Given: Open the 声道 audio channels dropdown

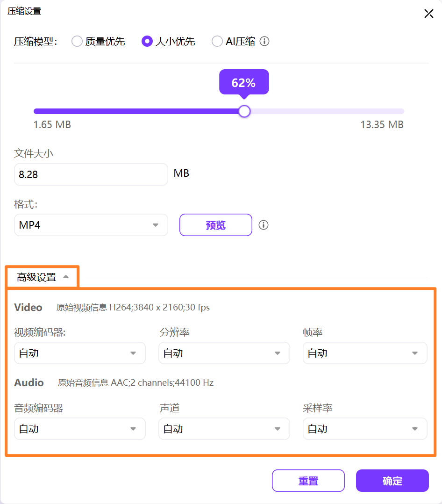Looking at the screenshot, I should (x=224, y=429).
